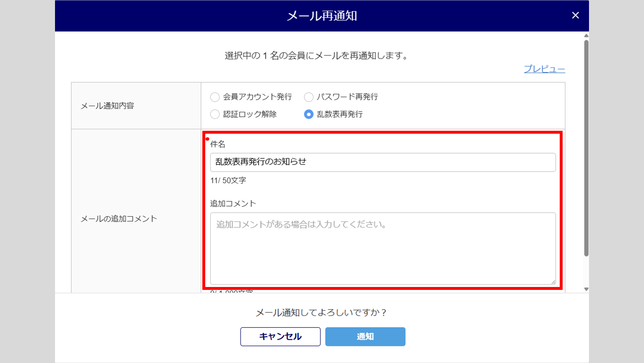Click the 追加コメント field label
The image size is (644, 363).
click(x=233, y=204)
